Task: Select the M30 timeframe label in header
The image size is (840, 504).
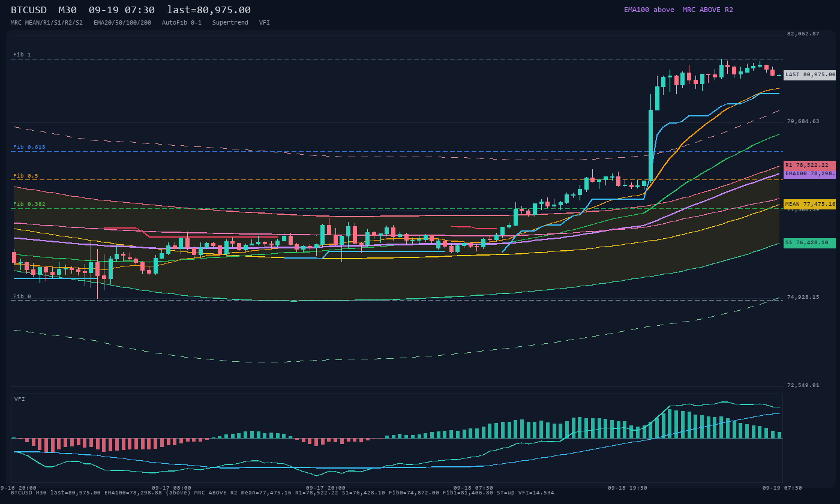Action: pyautogui.click(x=68, y=10)
